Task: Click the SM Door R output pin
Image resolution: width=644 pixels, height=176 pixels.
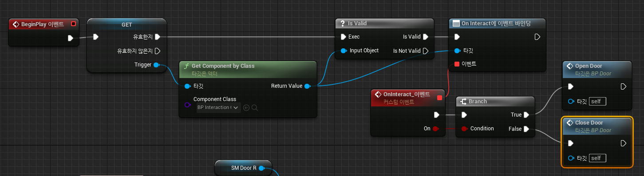Action: tap(262, 168)
